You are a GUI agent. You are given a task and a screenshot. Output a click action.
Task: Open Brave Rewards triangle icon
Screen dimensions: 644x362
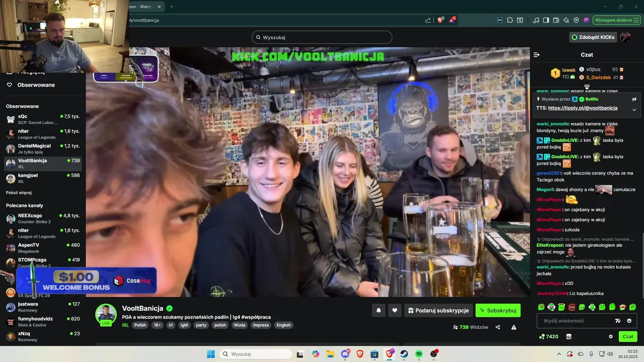coord(452,20)
